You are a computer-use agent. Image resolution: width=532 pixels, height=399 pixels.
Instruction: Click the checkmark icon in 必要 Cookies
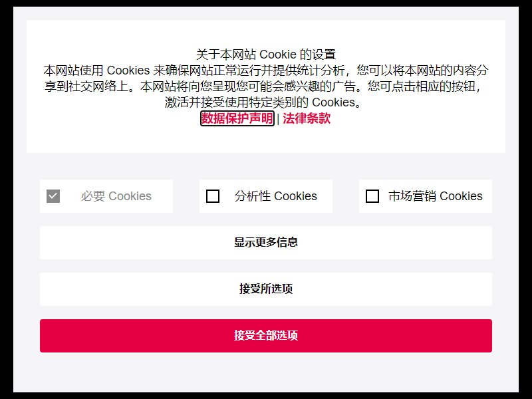[53, 196]
